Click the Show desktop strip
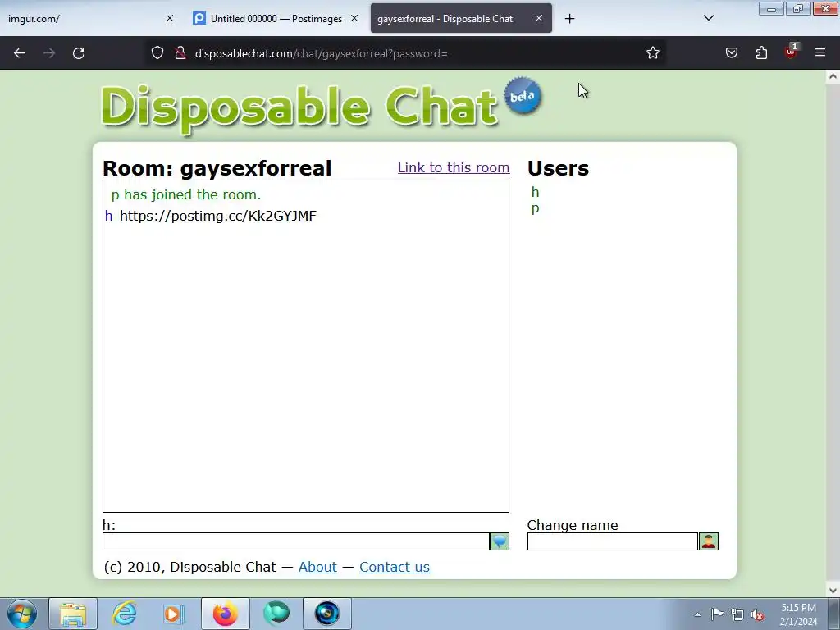The image size is (840, 630). click(834, 614)
